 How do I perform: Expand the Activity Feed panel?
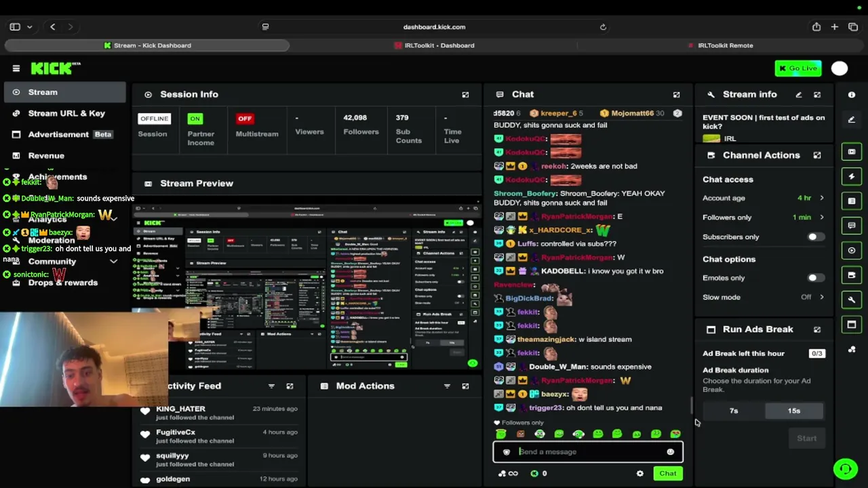click(290, 386)
